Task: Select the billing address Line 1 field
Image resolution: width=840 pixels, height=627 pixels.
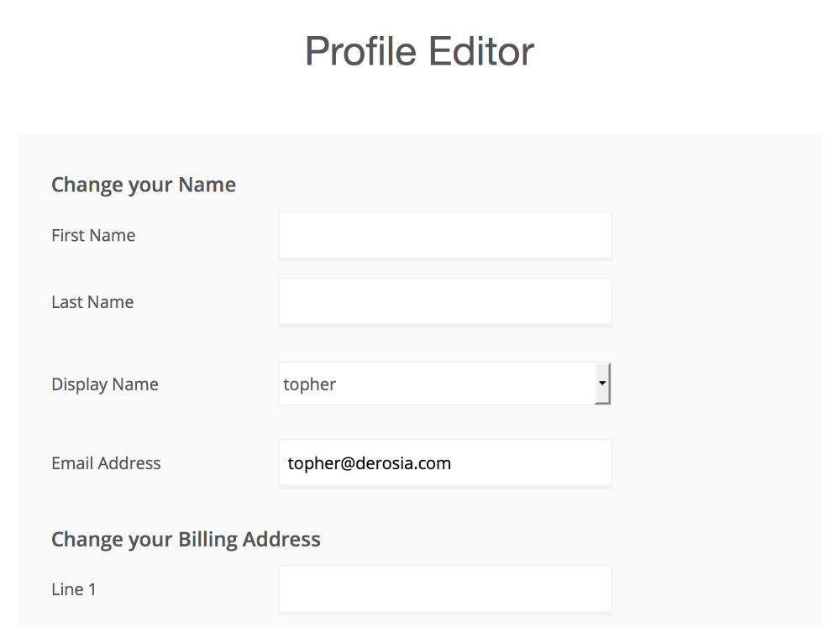Action: (444, 589)
